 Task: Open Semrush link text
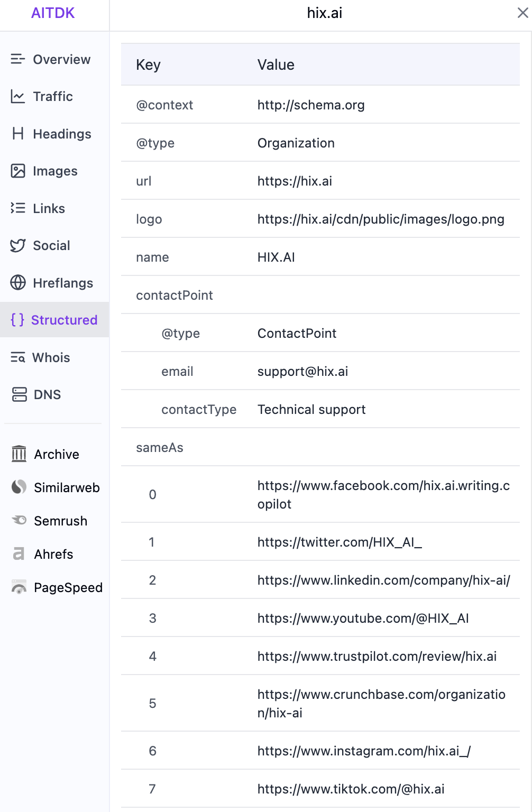(61, 521)
